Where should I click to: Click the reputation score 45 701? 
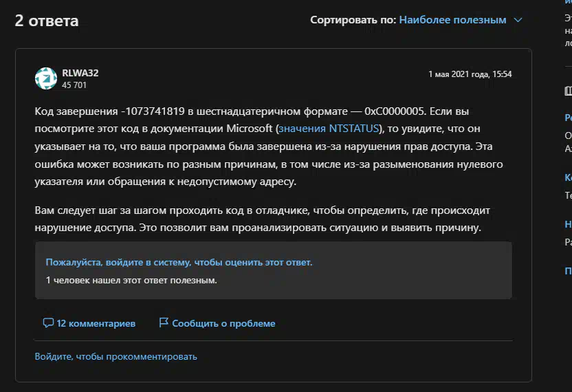click(74, 85)
